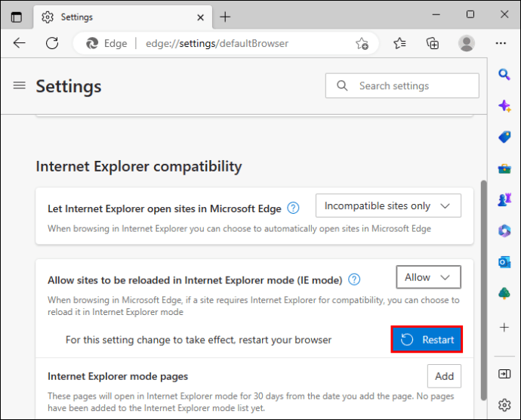Open the Settings hamburger navigation menu
Viewport: 521px width, 420px height.
20,86
